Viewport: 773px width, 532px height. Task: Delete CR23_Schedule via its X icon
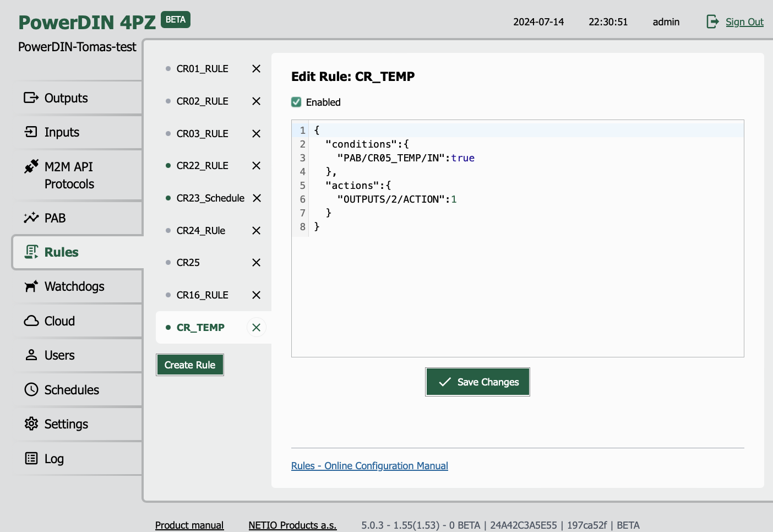(257, 198)
